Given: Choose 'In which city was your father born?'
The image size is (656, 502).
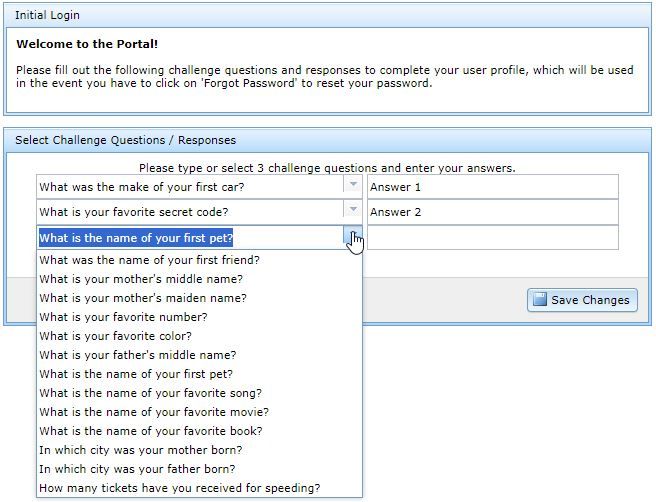Looking at the screenshot, I should pyautogui.click(x=137, y=469).
